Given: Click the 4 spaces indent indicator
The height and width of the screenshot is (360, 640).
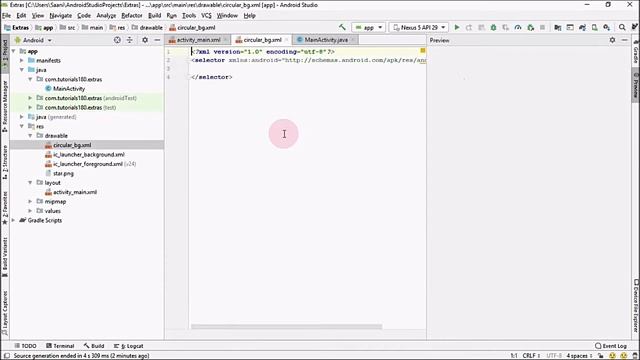Looking at the screenshot, I should 579,356.
